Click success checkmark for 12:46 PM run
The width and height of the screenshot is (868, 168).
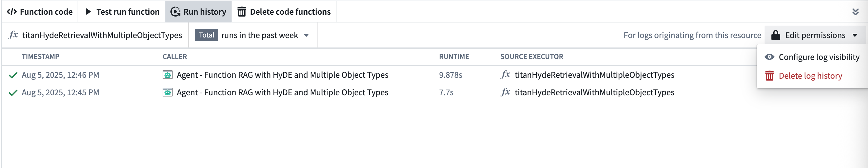(13, 75)
